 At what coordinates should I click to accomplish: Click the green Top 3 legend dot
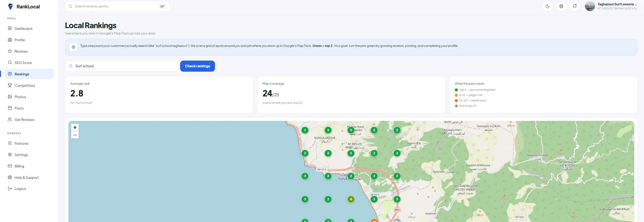[456, 90]
